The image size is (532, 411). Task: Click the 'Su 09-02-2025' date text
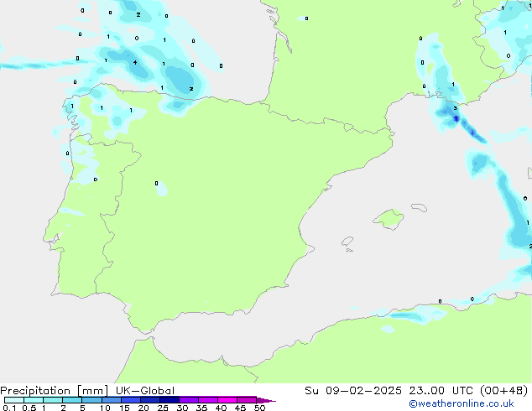(x=353, y=391)
